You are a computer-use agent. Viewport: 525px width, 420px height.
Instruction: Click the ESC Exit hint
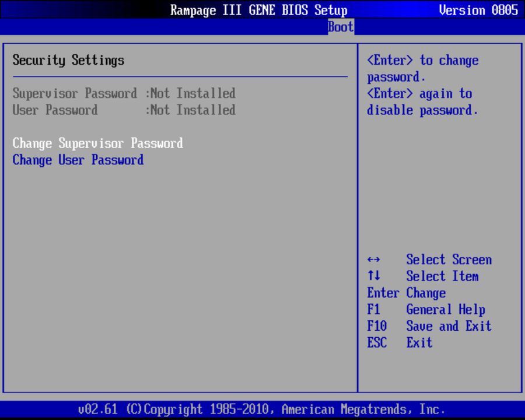[400, 342]
